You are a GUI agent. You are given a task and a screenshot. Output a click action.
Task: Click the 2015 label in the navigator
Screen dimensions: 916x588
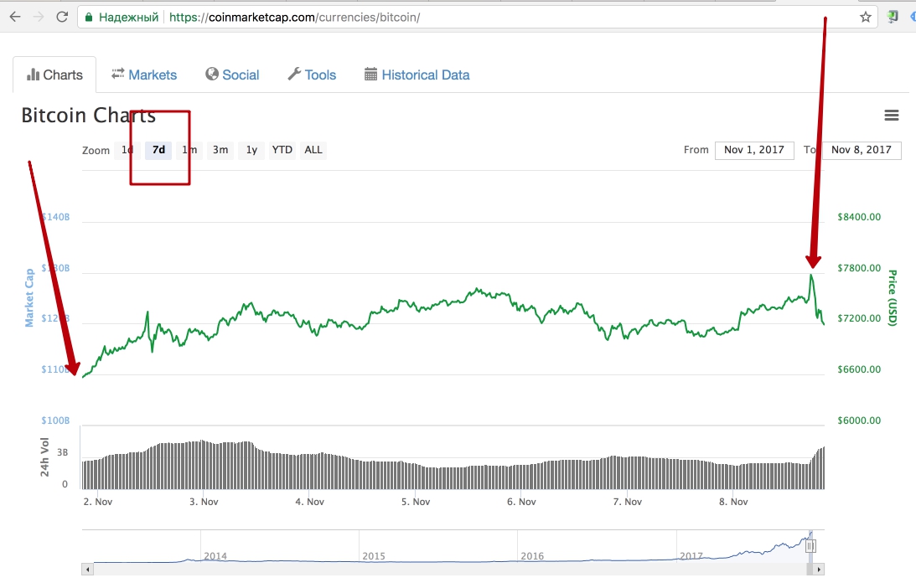[374, 556]
